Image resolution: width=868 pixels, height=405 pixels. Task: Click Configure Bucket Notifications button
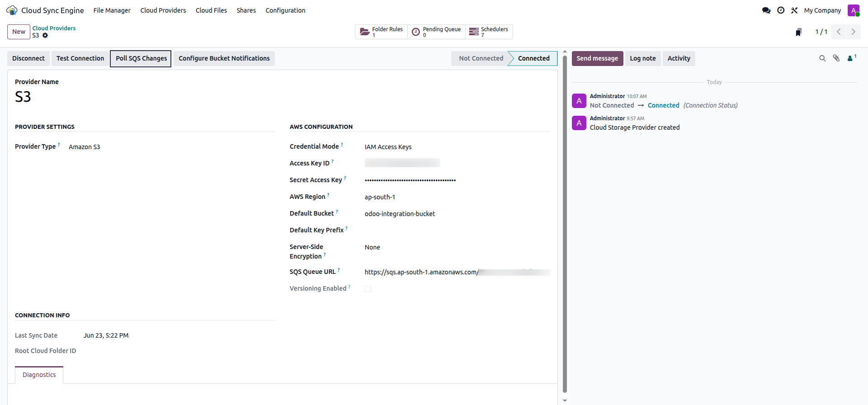tap(224, 58)
